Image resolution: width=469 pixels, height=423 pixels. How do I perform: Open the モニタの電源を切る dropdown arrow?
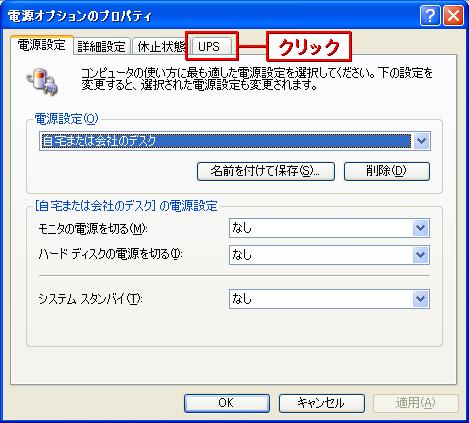coord(421,228)
